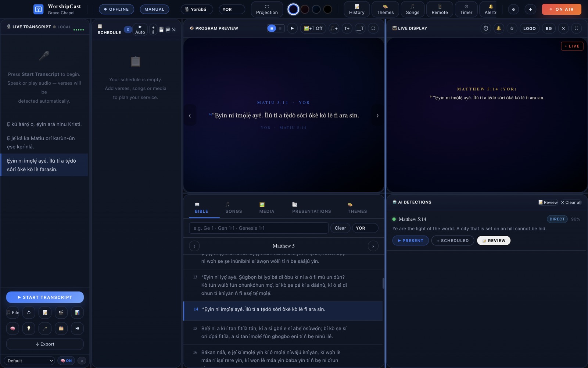Click the brain icon button in transcript tools
The image size is (588, 368).
tap(12, 328)
